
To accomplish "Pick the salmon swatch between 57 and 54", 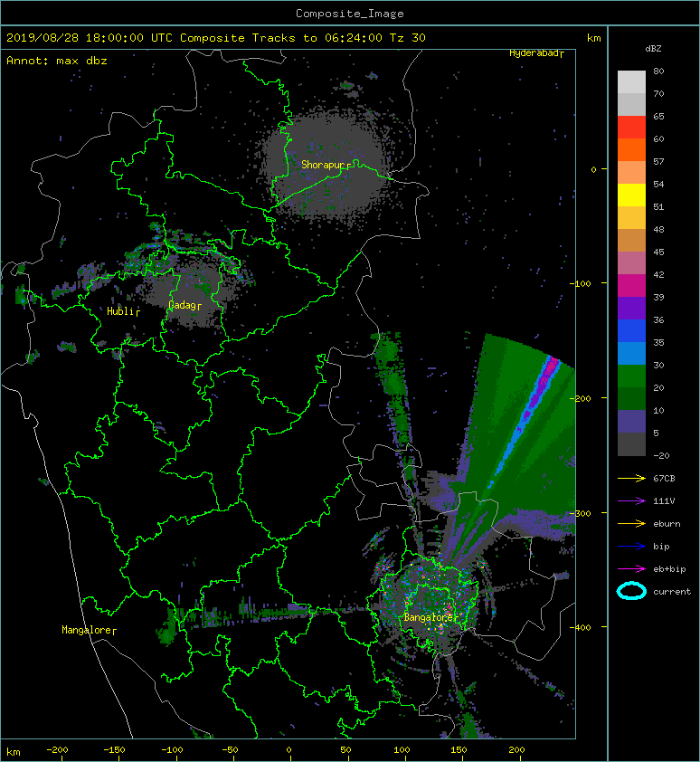I will pos(631,173).
